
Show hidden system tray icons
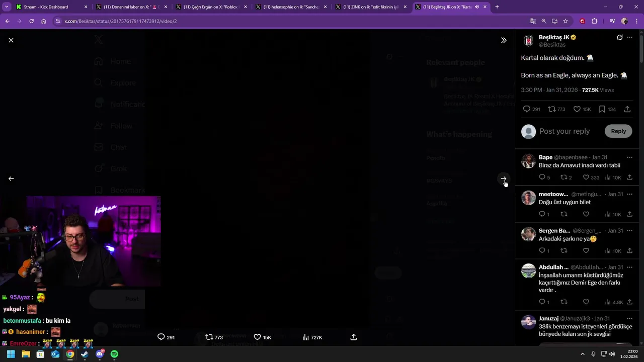[583, 354]
